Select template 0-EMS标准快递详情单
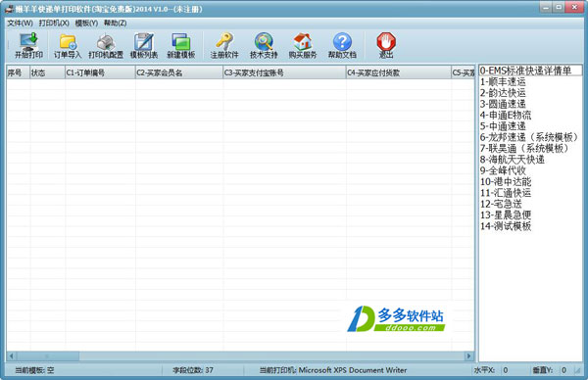The height and width of the screenshot is (380, 588). tap(530, 71)
